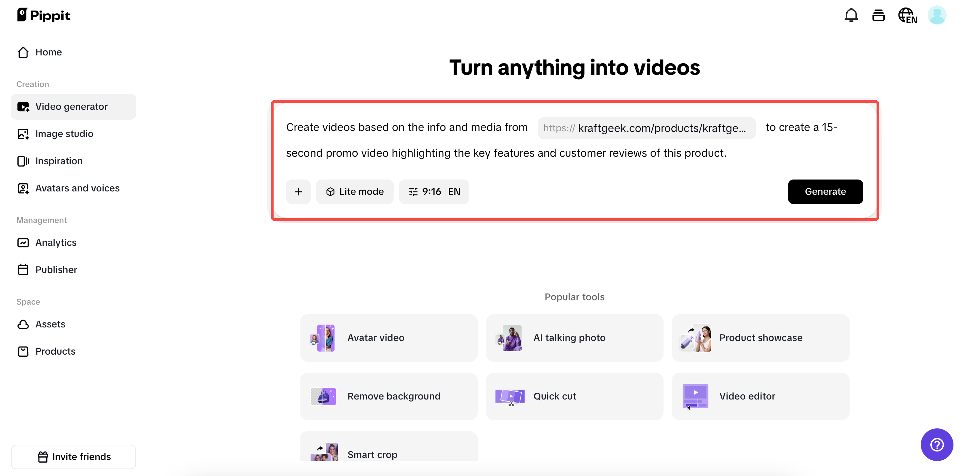This screenshot has height=476, width=980.
Task: Select Video generator in the sidebar
Action: [71, 106]
